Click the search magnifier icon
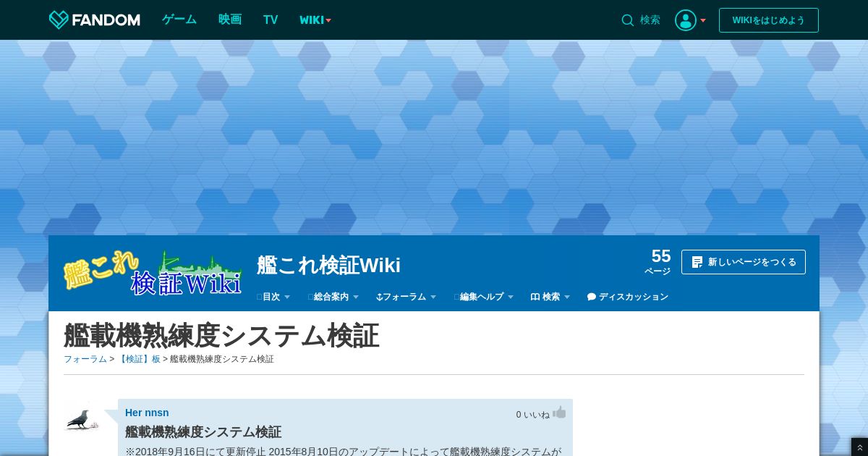 coord(628,20)
